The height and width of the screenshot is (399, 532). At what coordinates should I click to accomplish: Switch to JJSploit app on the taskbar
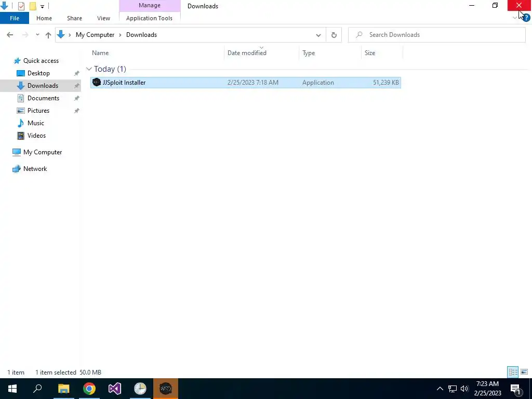pyautogui.click(x=166, y=389)
